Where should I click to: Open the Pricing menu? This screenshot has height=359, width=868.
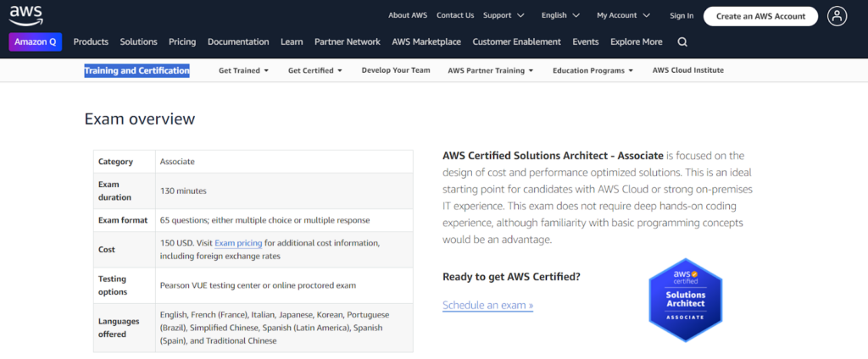182,42
